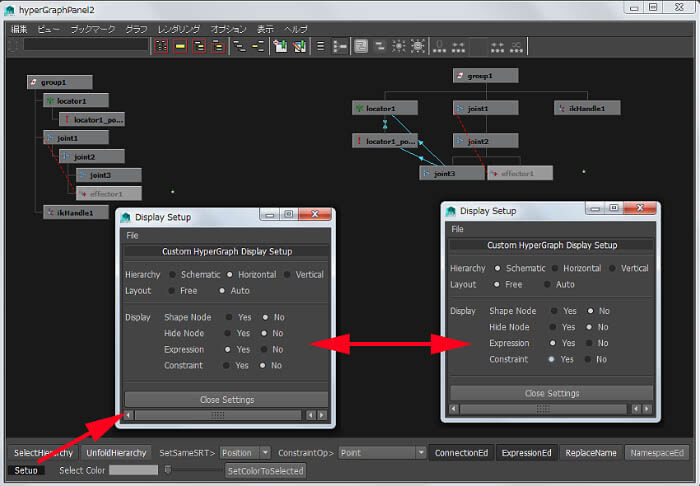Select joint3 node in the right schematic graph
This screenshot has width=700, height=486.
pos(452,173)
